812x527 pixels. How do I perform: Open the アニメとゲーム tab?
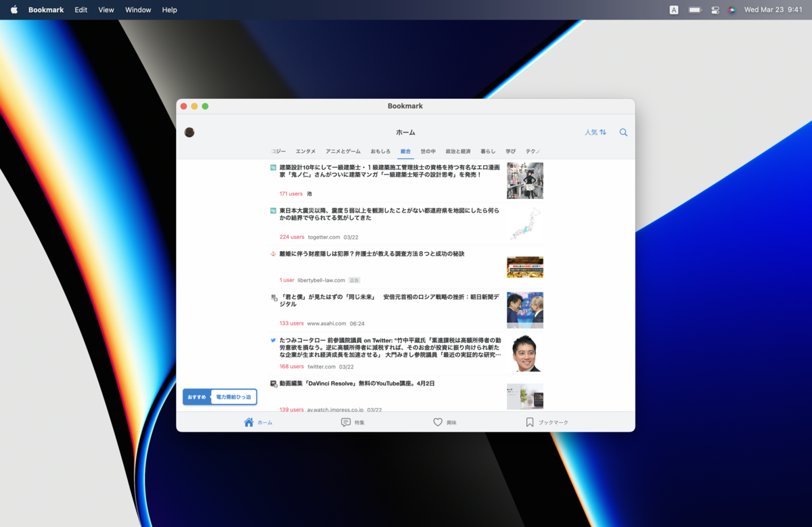point(342,152)
